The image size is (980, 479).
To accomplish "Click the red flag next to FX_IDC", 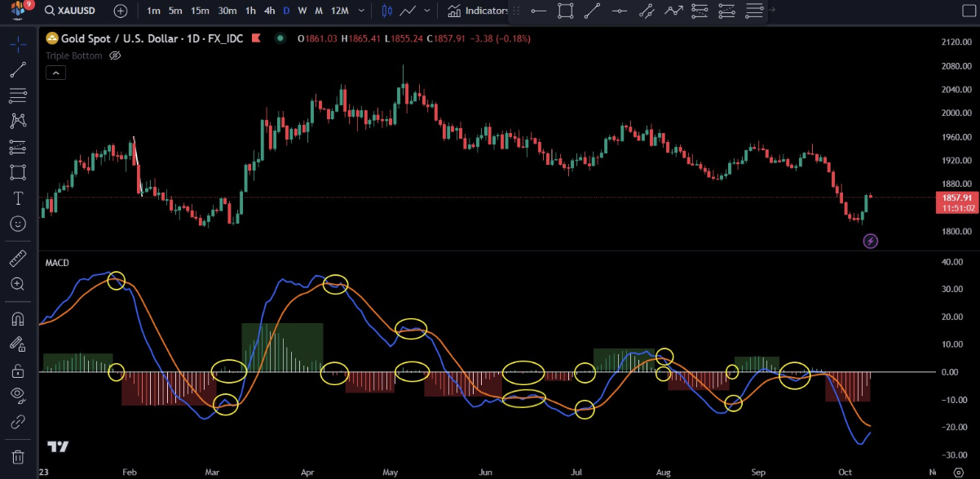I will [256, 38].
